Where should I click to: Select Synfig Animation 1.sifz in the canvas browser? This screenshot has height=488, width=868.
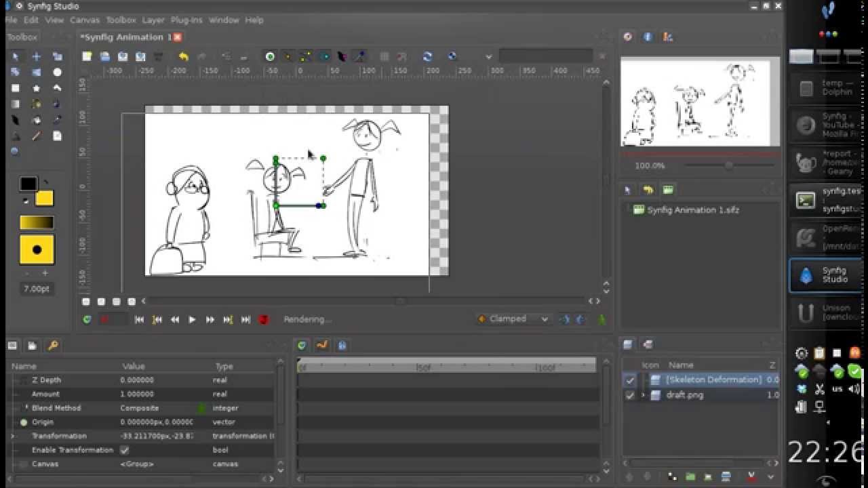[693, 210]
